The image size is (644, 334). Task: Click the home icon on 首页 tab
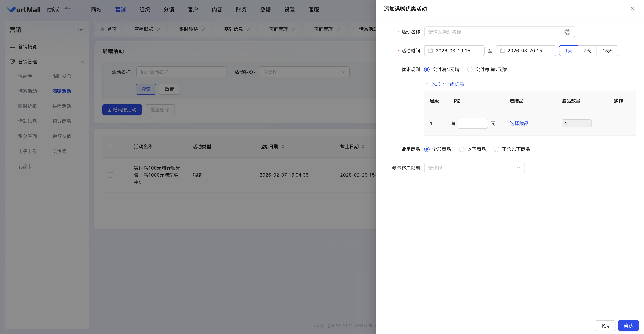click(x=103, y=29)
